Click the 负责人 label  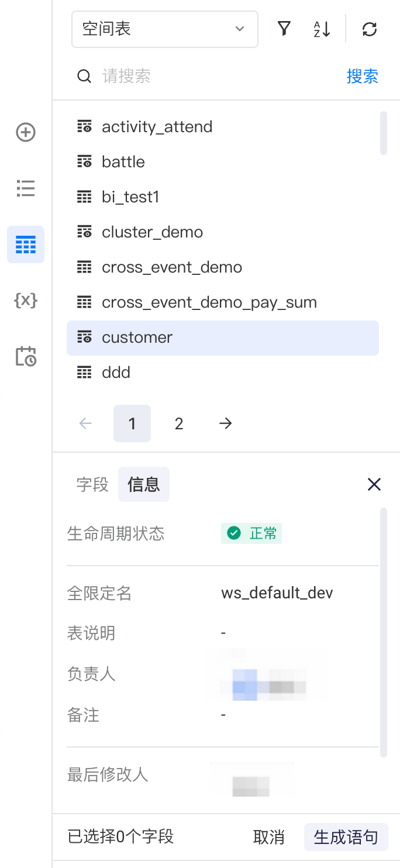(91, 674)
